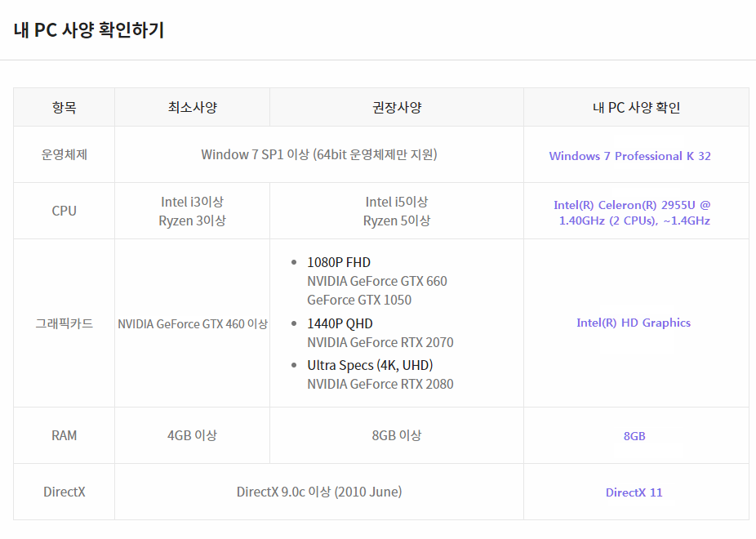756x539 pixels.
Task: Select the '그래픽카드' row label
Action: (x=64, y=323)
